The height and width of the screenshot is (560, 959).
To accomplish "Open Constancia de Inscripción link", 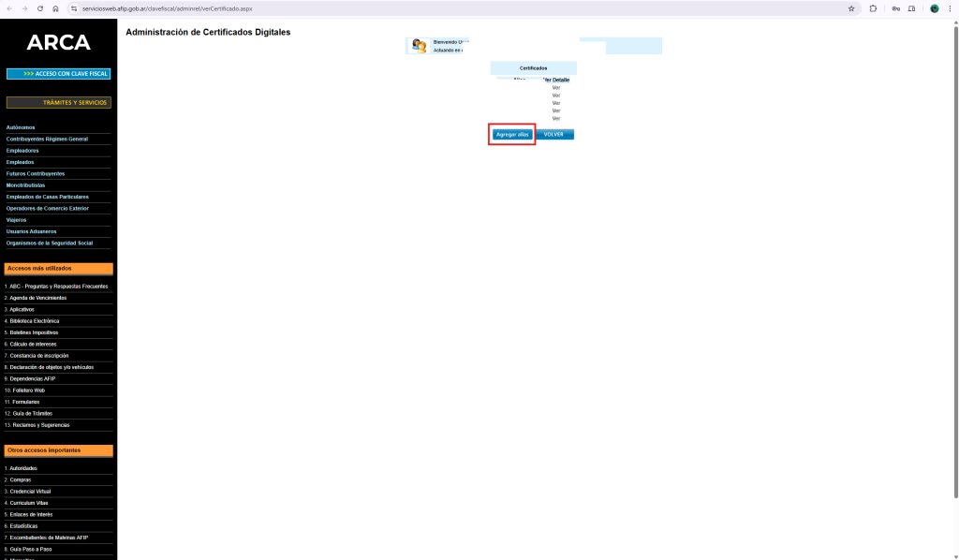I will [38, 356].
